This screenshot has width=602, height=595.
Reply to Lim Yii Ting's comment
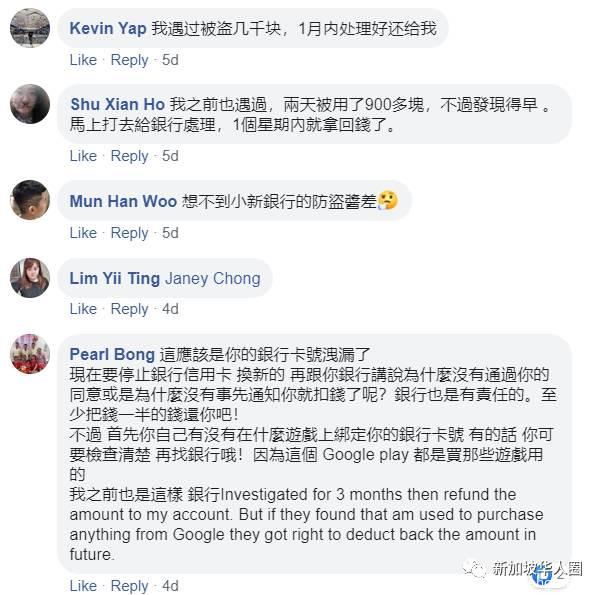130,309
